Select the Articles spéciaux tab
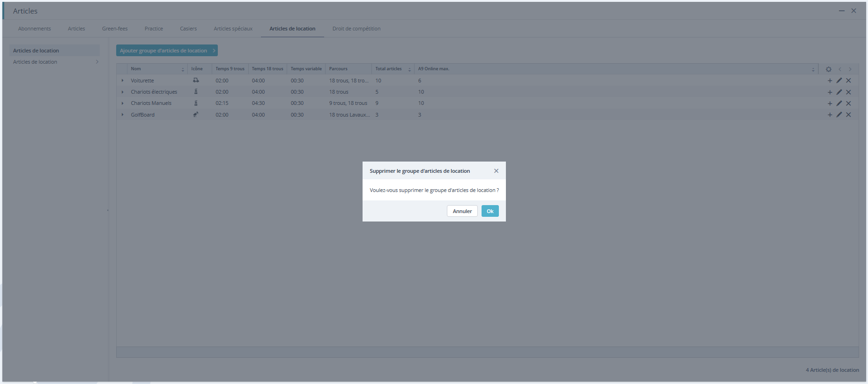Screen dimensions: 868x384 pos(233,29)
